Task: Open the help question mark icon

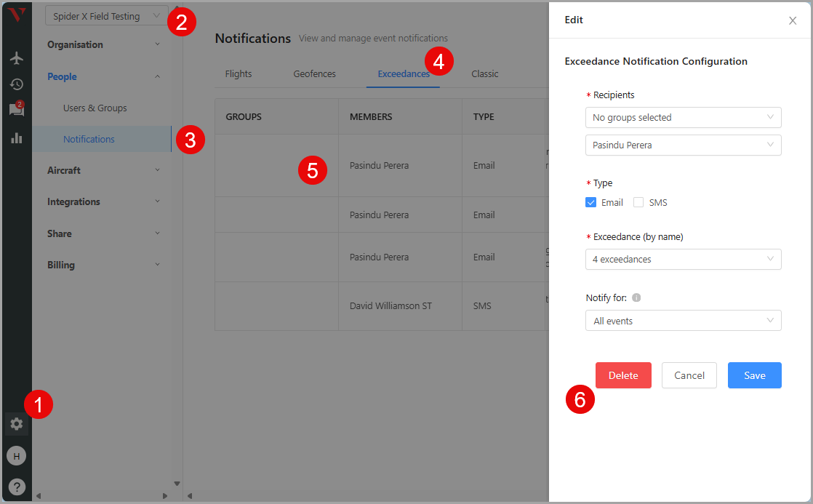Action: point(16,487)
